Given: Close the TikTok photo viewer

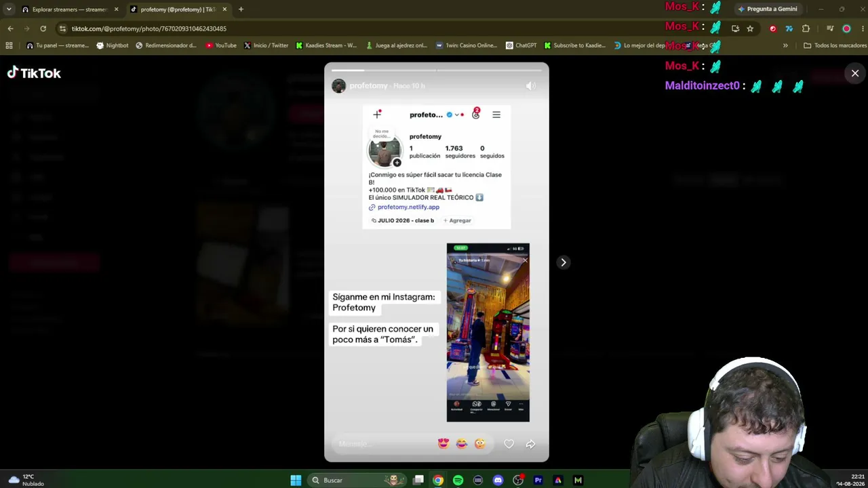Looking at the screenshot, I should [x=855, y=73].
